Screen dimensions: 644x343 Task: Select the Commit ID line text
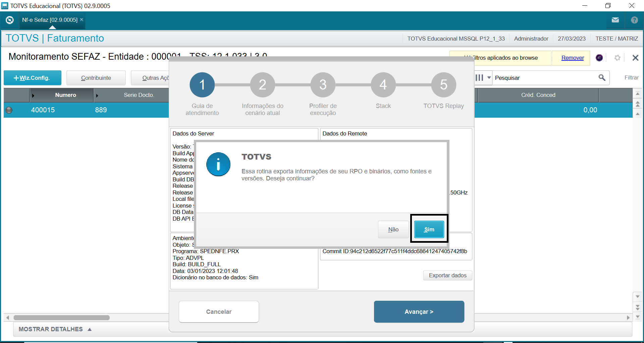click(395, 251)
